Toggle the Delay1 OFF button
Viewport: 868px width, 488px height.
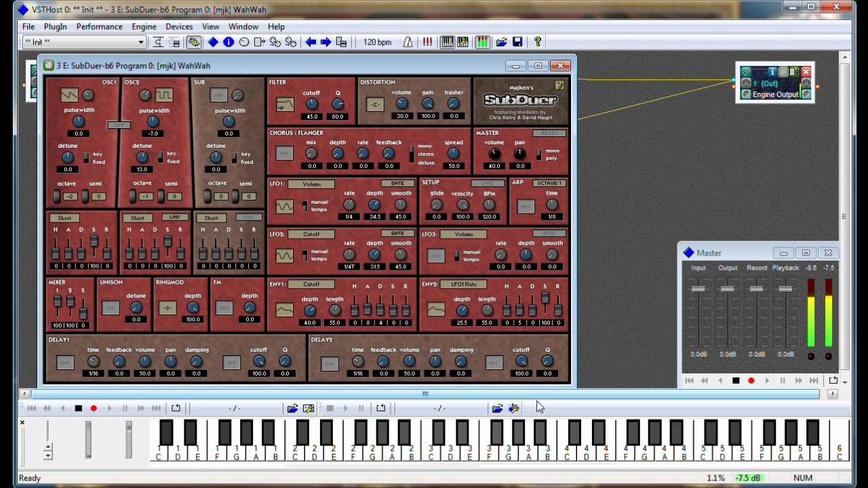click(65, 363)
